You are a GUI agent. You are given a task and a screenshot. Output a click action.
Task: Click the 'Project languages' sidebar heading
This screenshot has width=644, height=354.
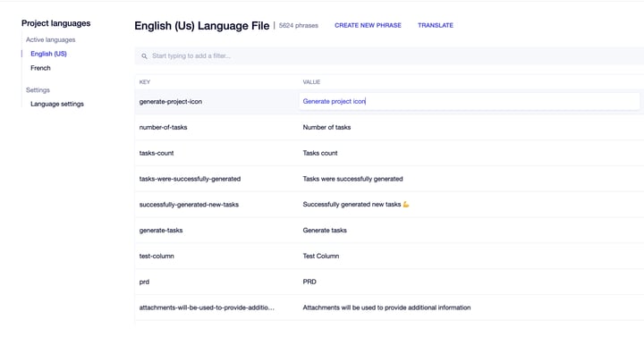click(x=55, y=23)
